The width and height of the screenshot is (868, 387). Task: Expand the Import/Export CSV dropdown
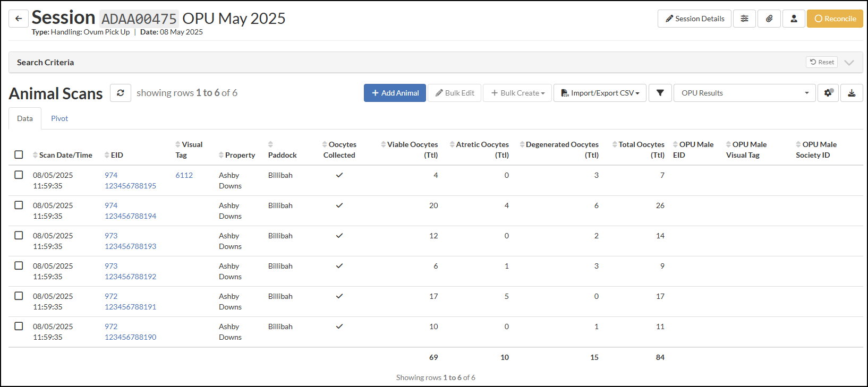coord(600,93)
